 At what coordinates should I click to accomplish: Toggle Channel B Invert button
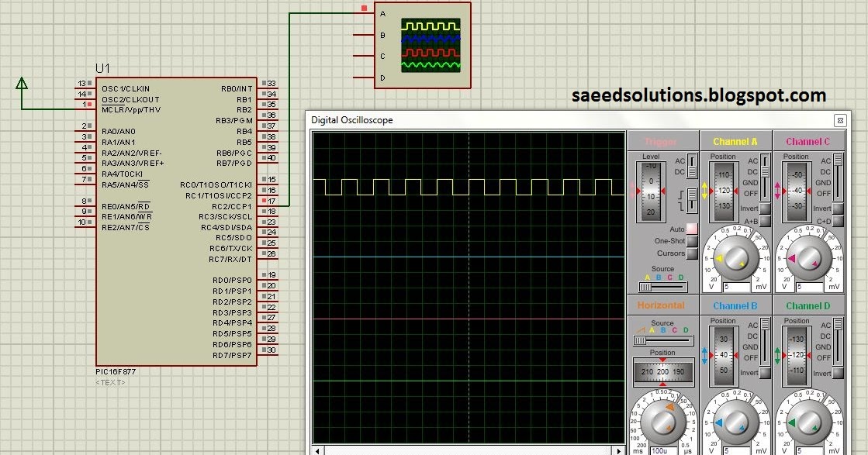(x=765, y=373)
